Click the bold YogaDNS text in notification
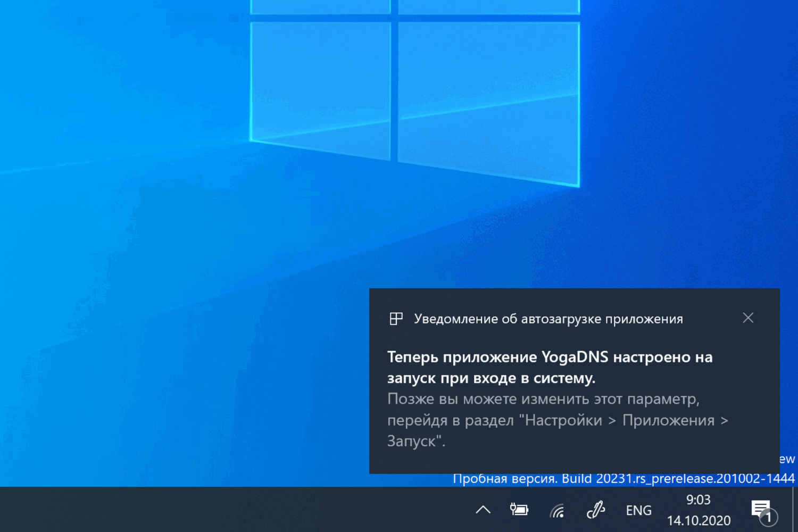The image size is (798, 532). 575,356
